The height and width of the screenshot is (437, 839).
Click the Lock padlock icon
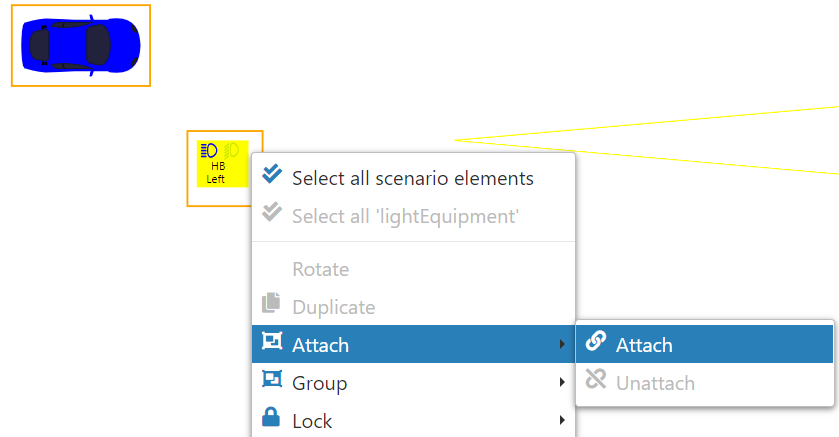(x=271, y=417)
